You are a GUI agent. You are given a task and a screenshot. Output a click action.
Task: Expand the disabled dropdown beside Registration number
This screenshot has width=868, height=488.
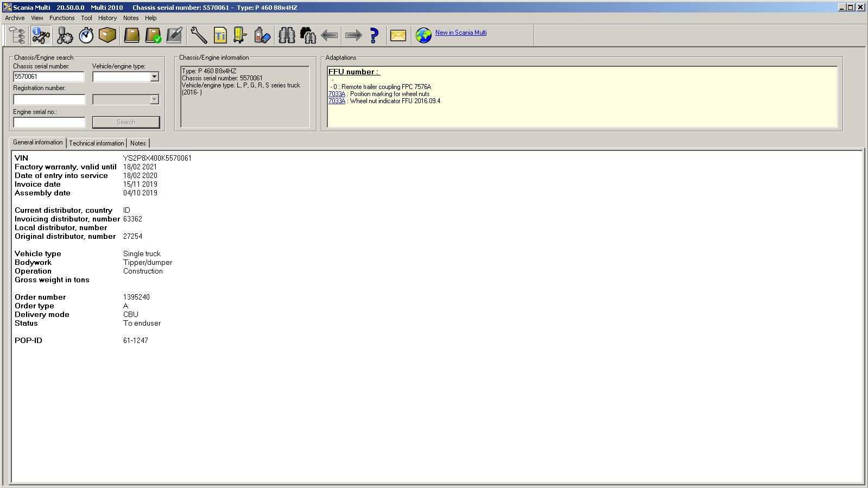154,99
